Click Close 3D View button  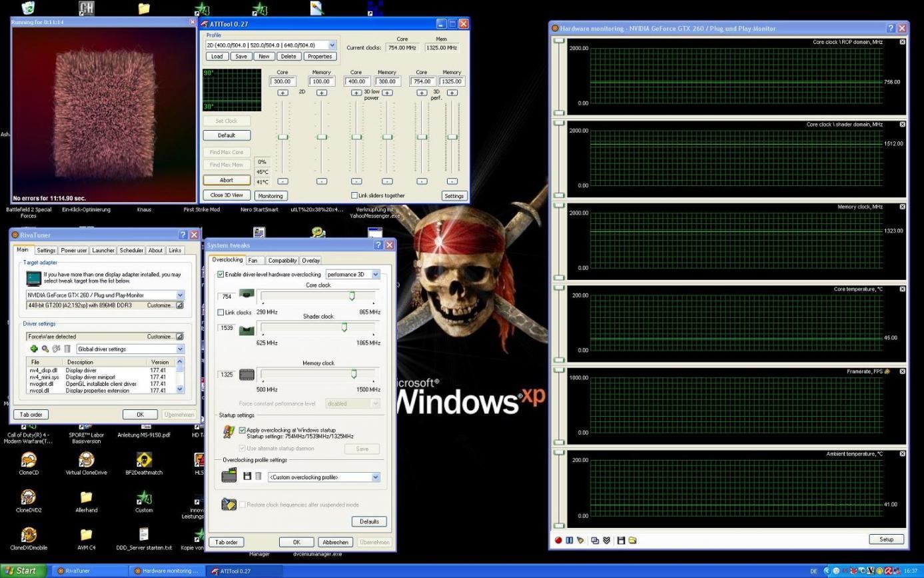tap(227, 195)
